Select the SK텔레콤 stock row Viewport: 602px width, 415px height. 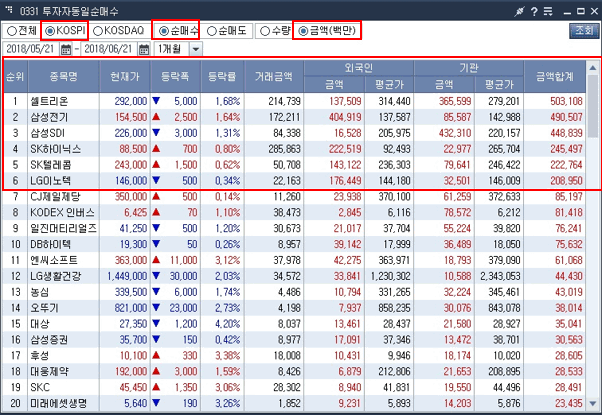(x=295, y=165)
